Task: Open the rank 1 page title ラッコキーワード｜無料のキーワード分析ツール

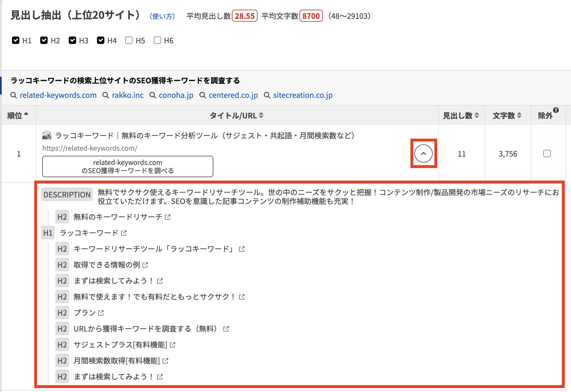Action: tap(205, 135)
